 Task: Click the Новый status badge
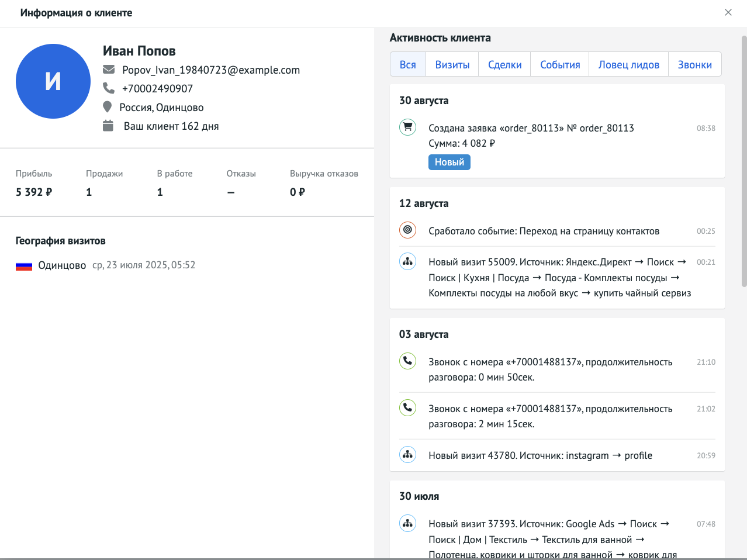[x=449, y=162]
